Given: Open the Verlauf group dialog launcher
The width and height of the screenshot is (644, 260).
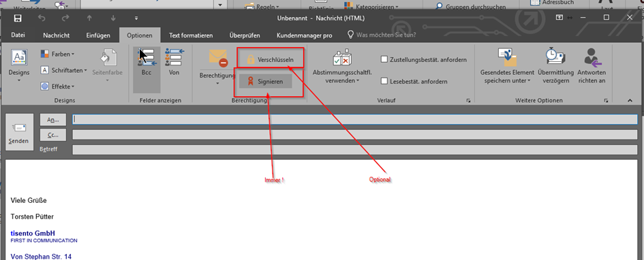Looking at the screenshot, I should coord(468,101).
